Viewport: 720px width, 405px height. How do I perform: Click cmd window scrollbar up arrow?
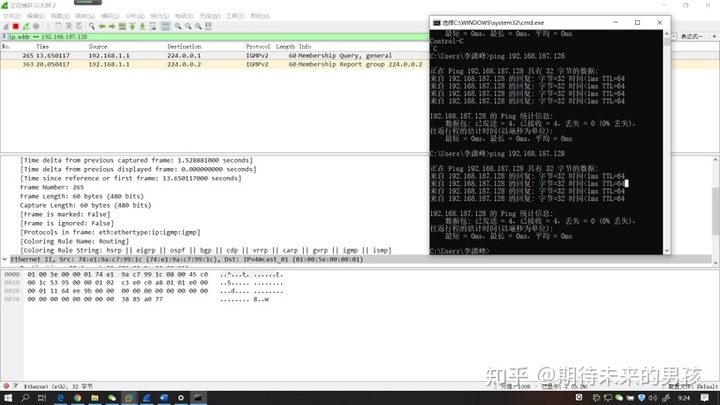(x=667, y=34)
